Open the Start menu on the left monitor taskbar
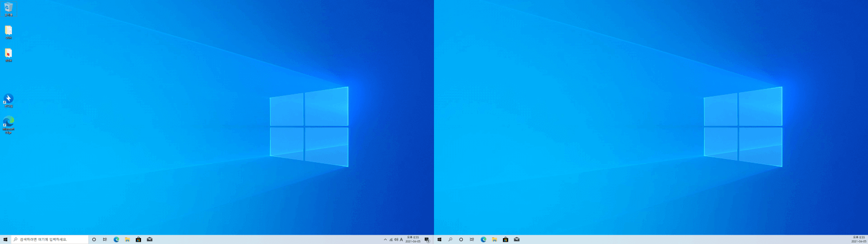The height and width of the screenshot is (244, 868). coord(5,239)
